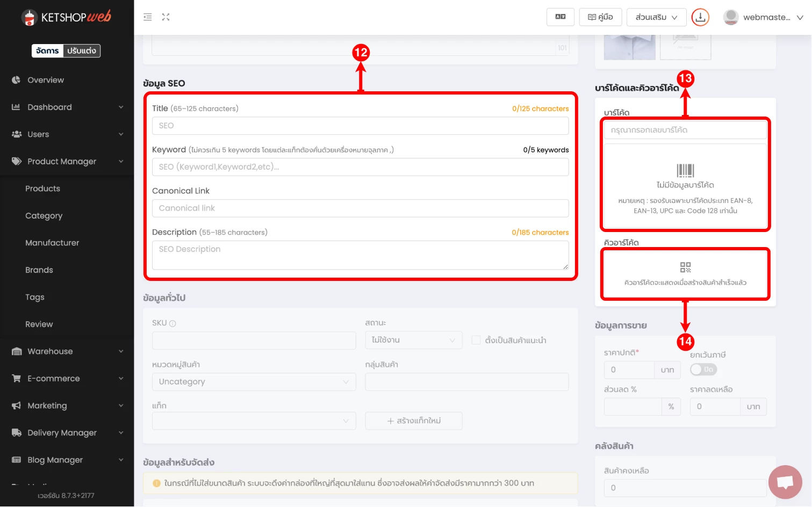812x507 pixels.
Task: Open the live chat bubble icon
Action: pyautogui.click(x=785, y=482)
